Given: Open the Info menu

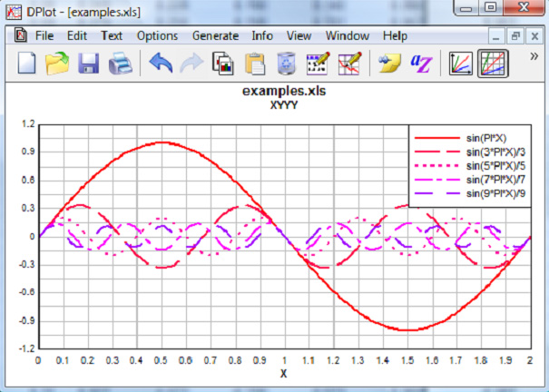Looking at the screenshot, I should [x=262, y=35].
